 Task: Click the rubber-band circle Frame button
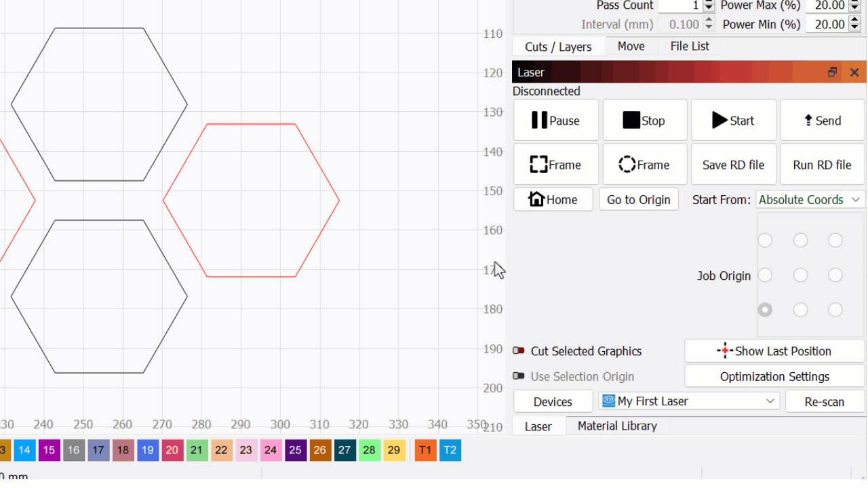pyautogui.click(x=644, y=165)
